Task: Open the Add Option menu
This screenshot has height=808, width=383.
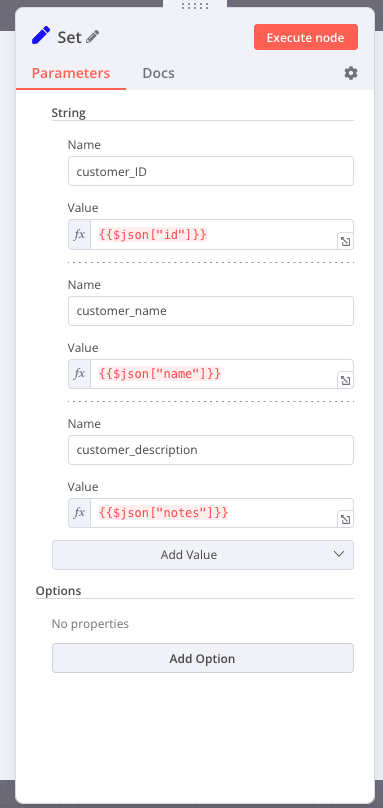Action: tap(203, 658)
